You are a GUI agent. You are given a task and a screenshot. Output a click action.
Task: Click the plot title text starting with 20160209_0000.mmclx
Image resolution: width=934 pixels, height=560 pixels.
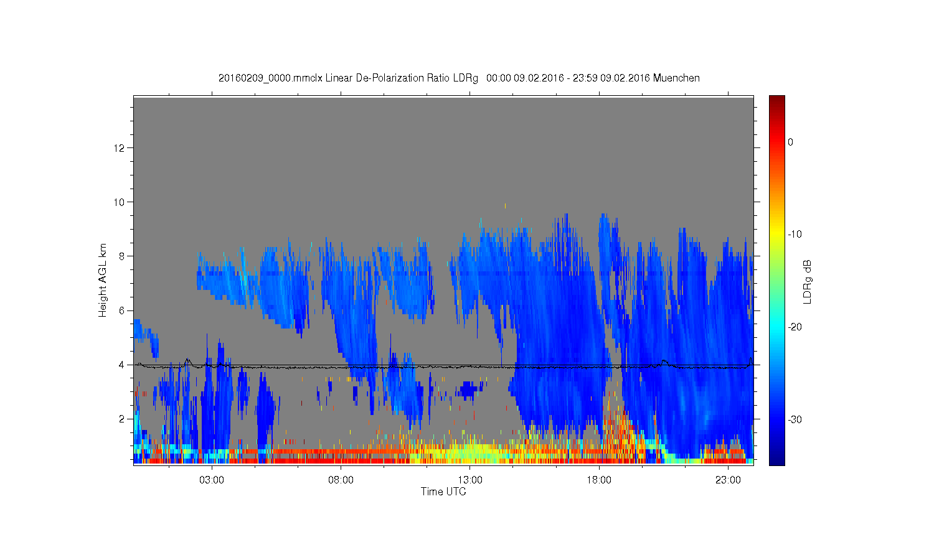click(459, 78)
